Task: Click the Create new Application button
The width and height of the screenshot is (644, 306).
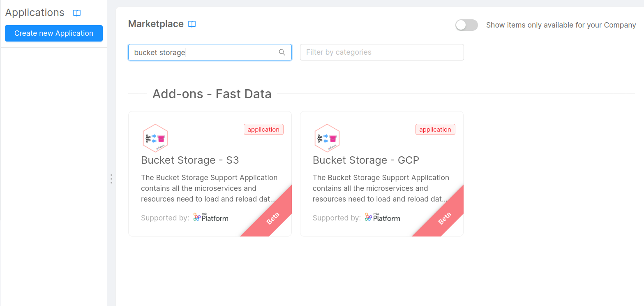Action: (53, 33)
